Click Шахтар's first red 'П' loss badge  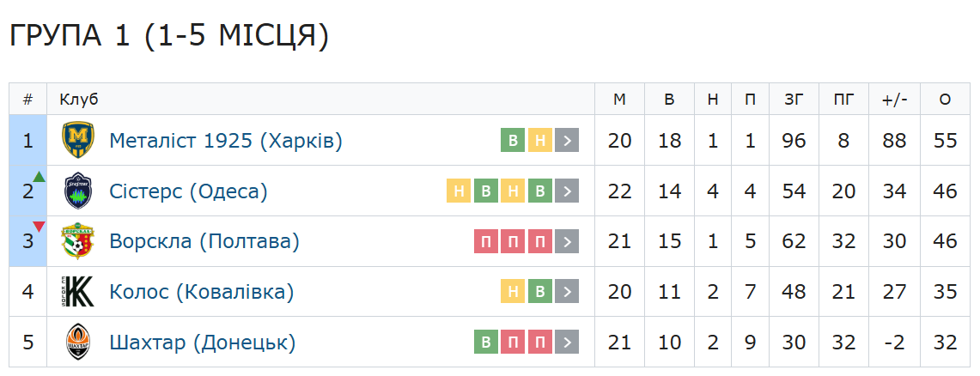tap(514, 343)
